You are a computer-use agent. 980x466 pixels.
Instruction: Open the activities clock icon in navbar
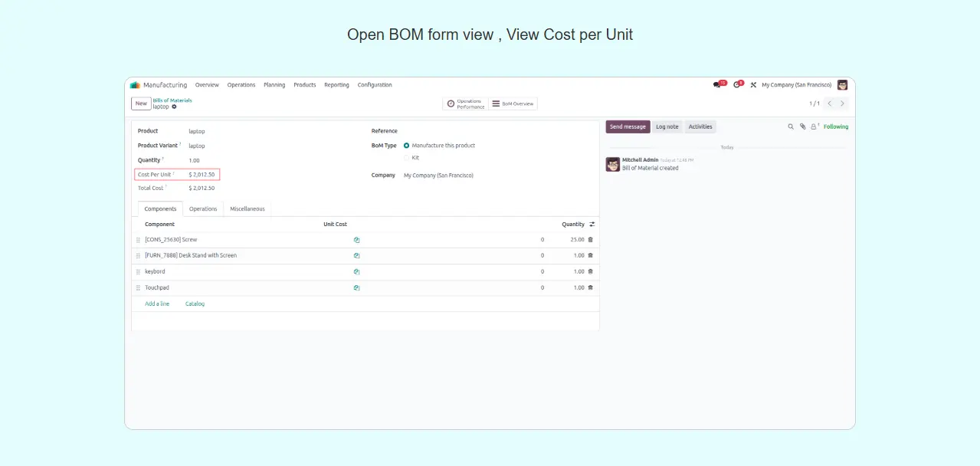pos(737,85)
